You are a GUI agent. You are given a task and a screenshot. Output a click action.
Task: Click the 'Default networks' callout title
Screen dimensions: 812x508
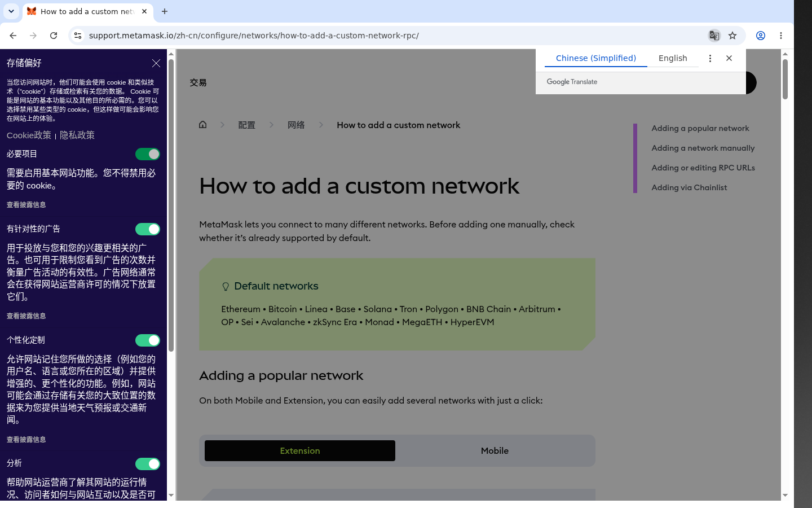coord(276,286)
